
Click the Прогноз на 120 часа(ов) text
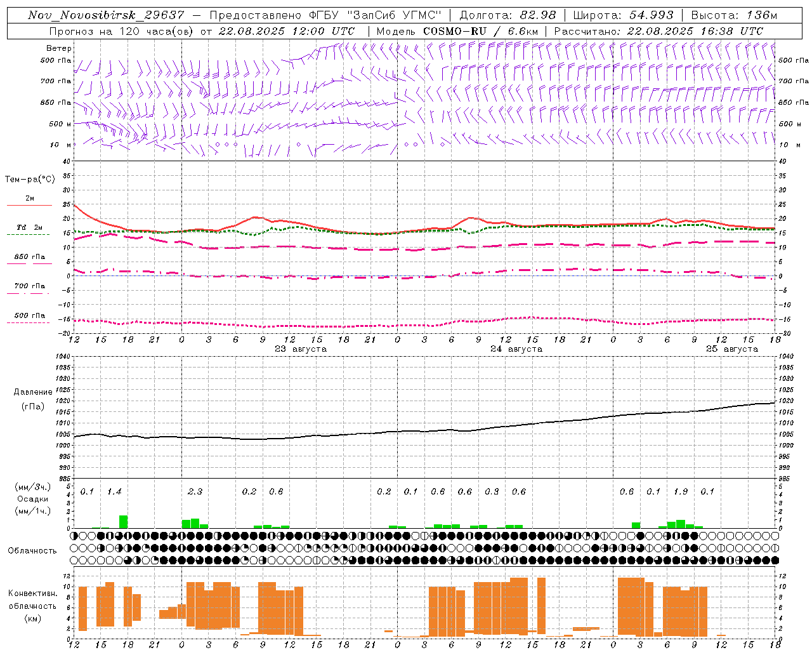tap(122, 31)
